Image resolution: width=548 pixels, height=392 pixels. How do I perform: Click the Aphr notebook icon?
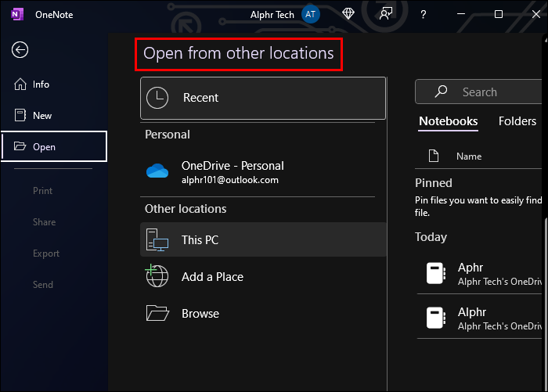point(434,274)
